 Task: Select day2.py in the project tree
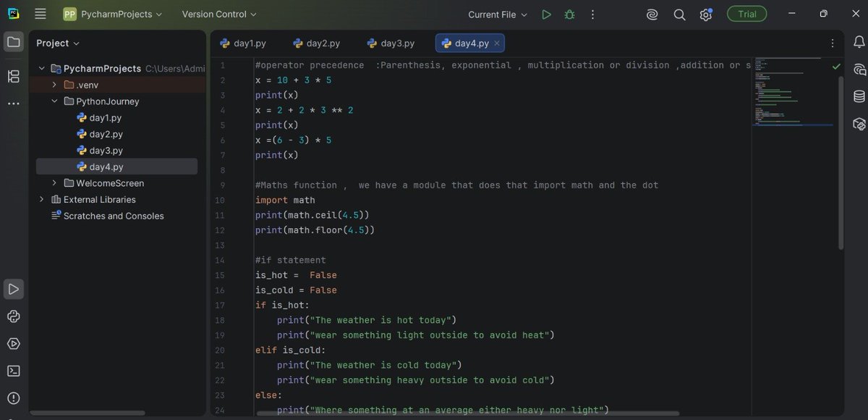(x=106, y=134)
